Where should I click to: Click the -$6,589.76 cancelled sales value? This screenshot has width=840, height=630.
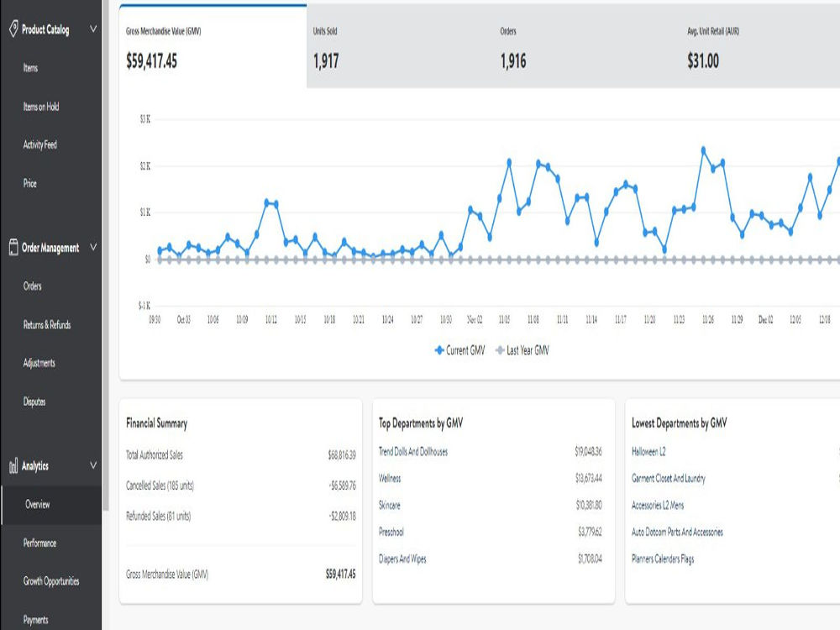pos(343,486)
